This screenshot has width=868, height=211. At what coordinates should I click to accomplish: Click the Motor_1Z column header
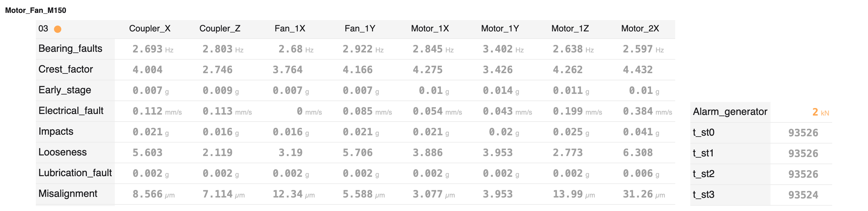point(570,29)
